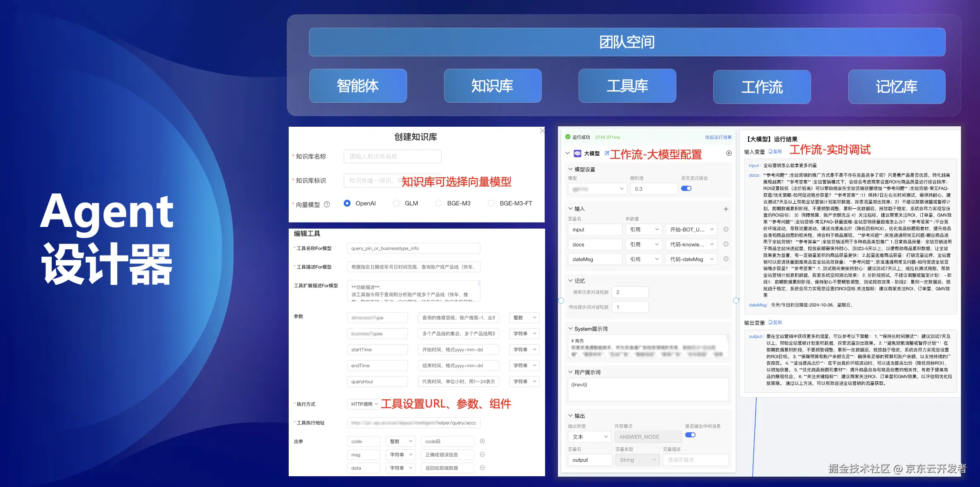This screenshot has height=487, width=980.
Task: Click the edit icon beside 大模型 title
Action: [x=607, y=153]
